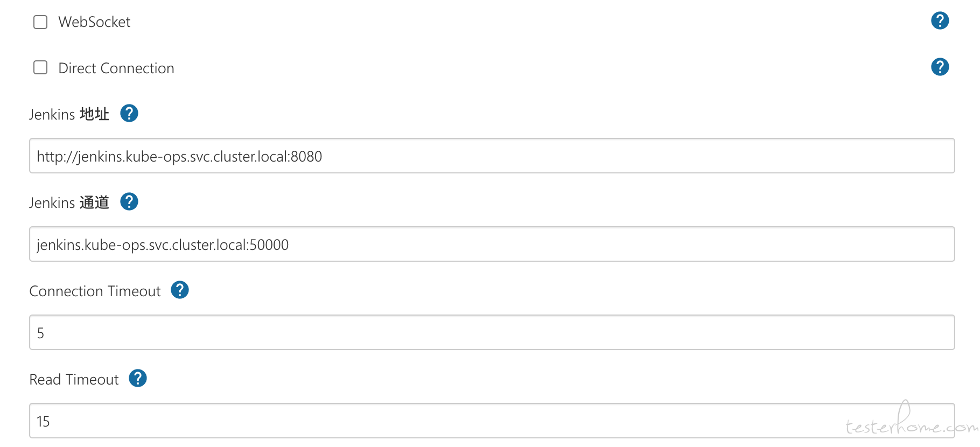Click the Read Timeout label

point(74,380)
